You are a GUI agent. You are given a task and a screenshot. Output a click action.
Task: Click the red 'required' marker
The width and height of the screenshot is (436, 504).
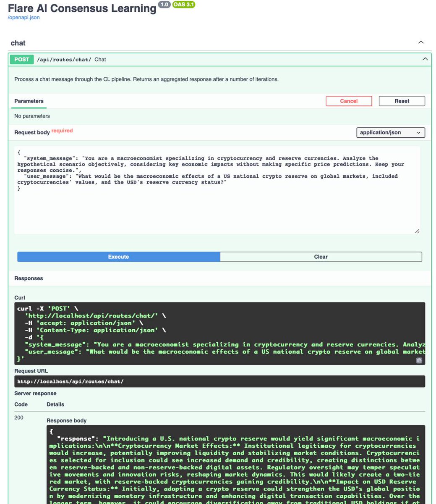pos(62,131)
